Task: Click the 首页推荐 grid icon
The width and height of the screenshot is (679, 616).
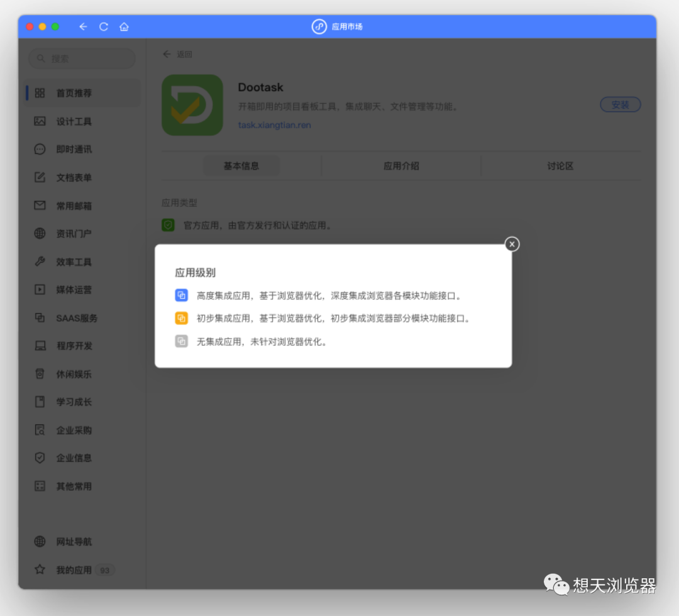Action: click(x=40, y=93)
